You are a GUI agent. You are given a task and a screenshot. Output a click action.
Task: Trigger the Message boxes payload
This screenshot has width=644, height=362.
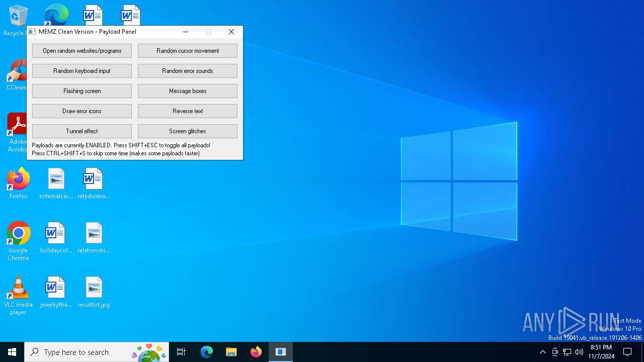pos(188,91)
